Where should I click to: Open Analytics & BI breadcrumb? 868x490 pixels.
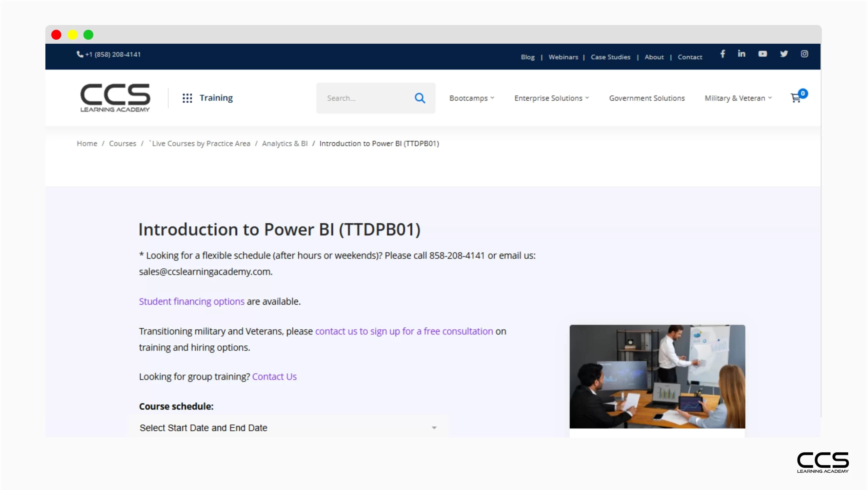click(x=284, y=143)
